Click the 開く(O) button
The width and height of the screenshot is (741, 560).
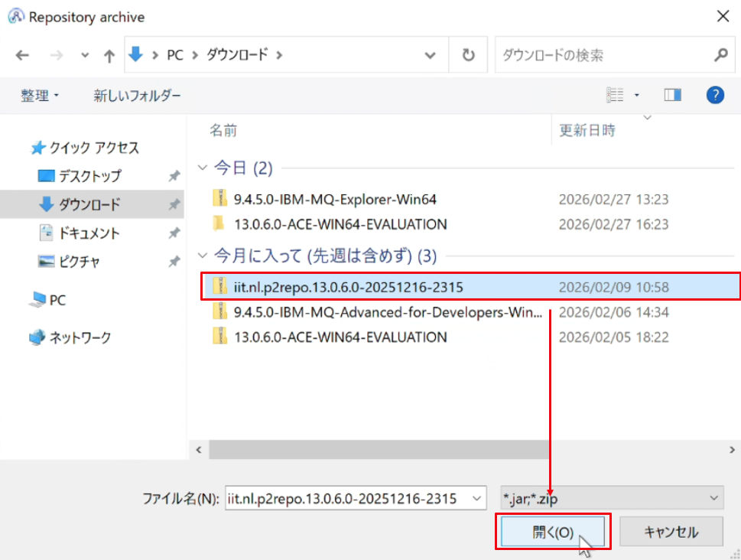coord(552,532)
